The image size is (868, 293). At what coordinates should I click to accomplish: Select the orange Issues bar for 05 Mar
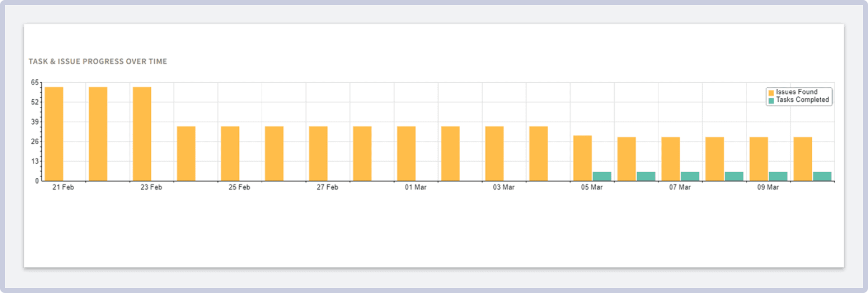[583, 158]
